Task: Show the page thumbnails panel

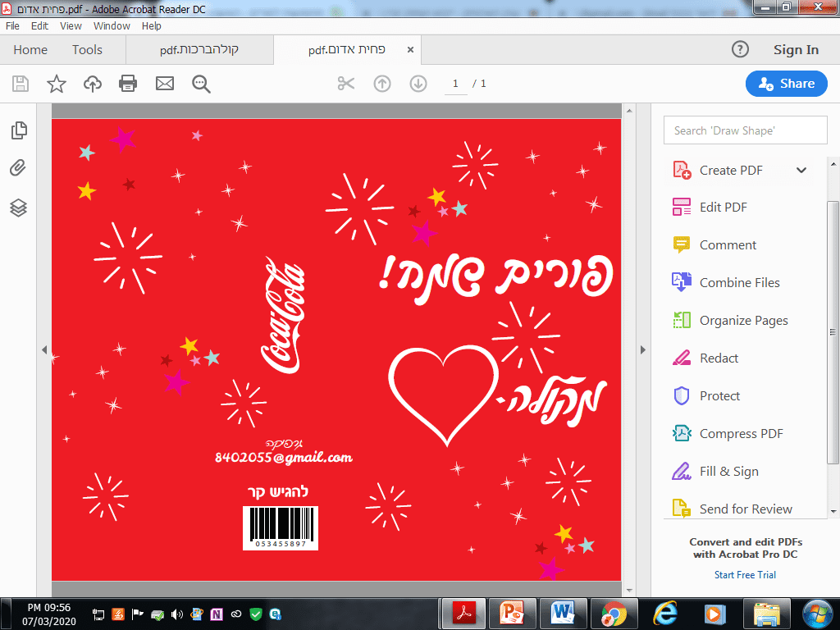Action: coord(18,130)
